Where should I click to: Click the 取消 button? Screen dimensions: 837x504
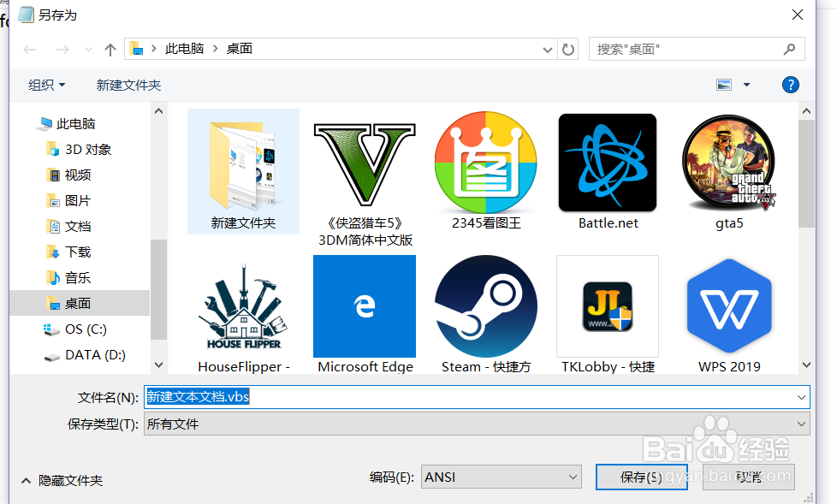pos(748,477)
